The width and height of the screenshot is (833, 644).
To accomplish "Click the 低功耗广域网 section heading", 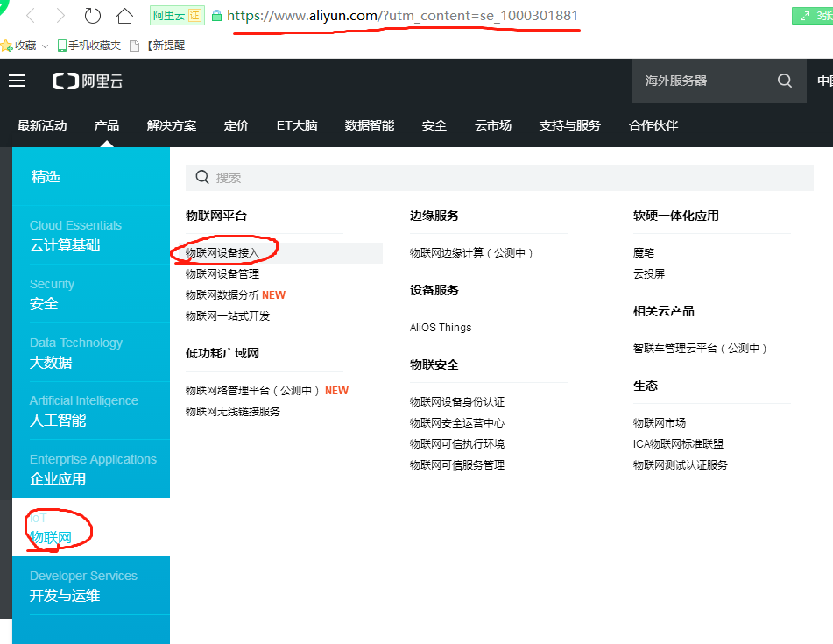I will click(222, 353).
